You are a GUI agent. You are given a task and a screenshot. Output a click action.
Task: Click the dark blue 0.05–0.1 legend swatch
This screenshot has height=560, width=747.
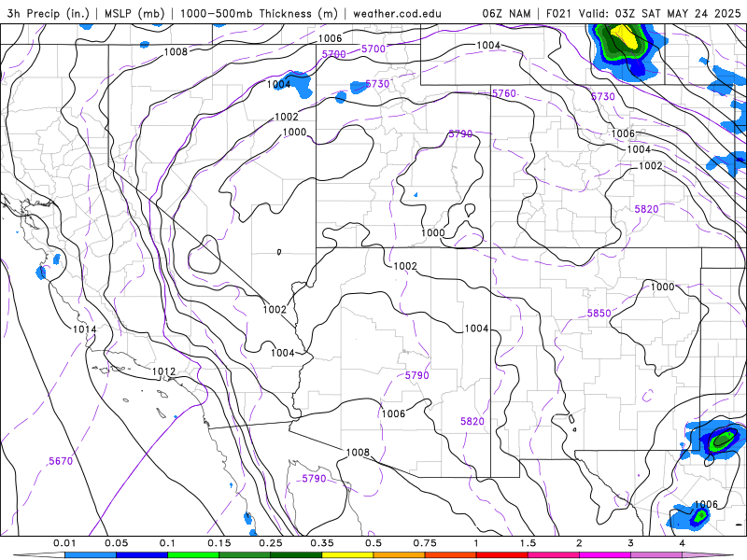142,555
